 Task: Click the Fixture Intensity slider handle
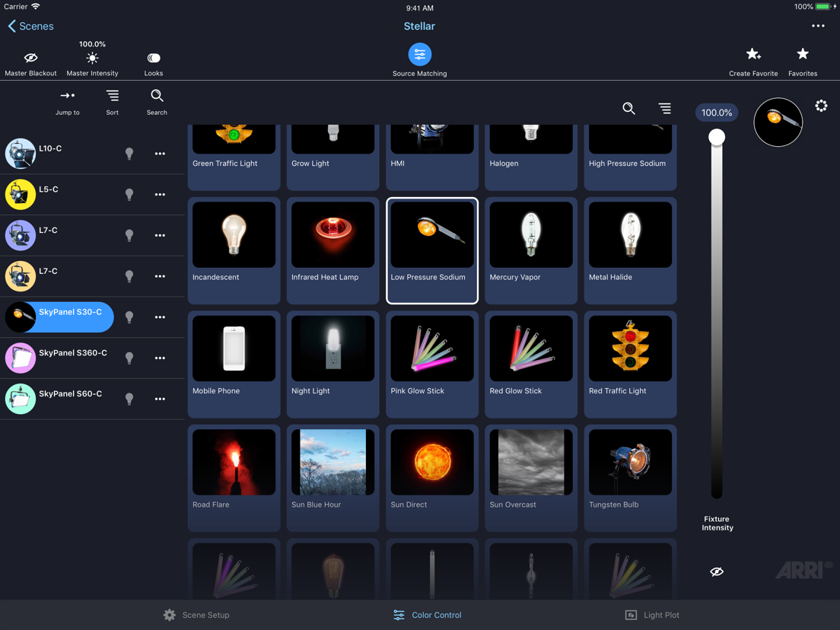(x=717, y=137)
